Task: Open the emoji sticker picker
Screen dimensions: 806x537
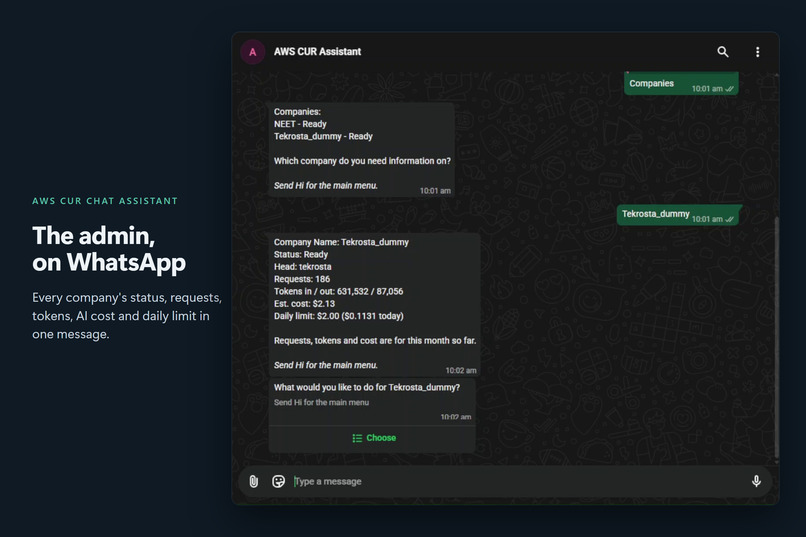Action: pyautogui.click(x=278, y=481)
